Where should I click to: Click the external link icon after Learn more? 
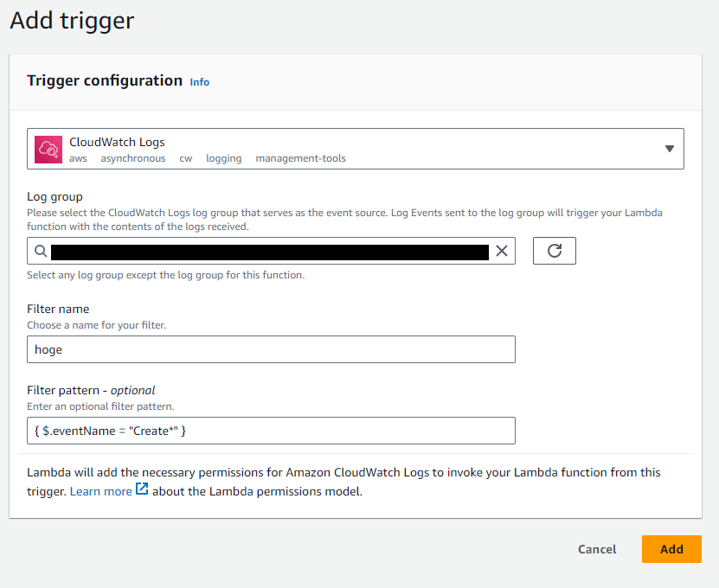point(142,489)
